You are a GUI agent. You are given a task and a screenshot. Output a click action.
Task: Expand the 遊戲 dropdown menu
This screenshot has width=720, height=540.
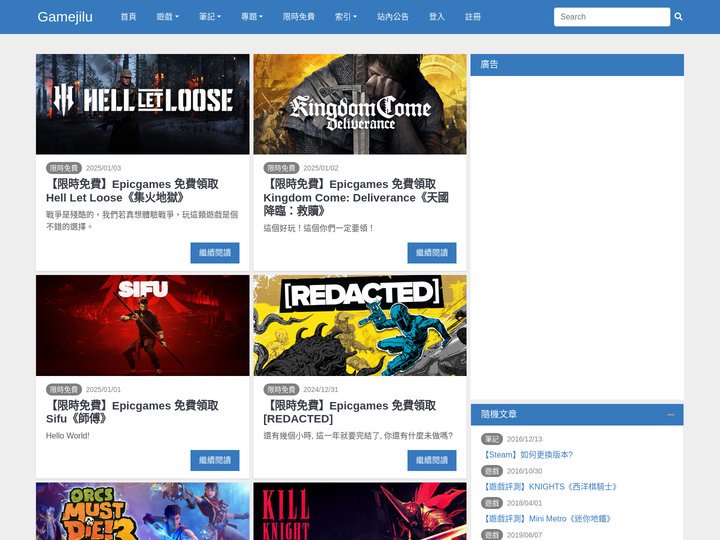[x=167, y=17]
